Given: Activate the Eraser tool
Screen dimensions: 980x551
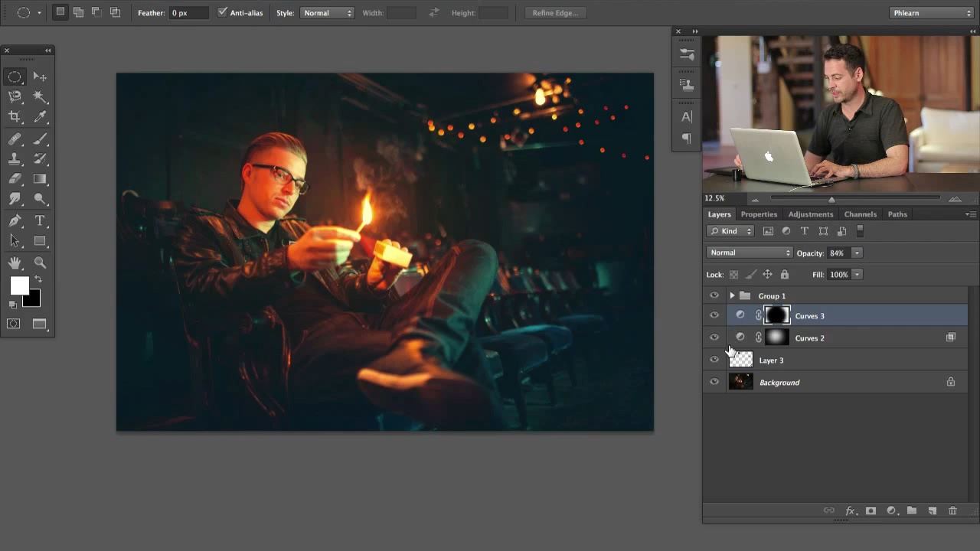Looking at the screenshot, I should coord(15,179).
